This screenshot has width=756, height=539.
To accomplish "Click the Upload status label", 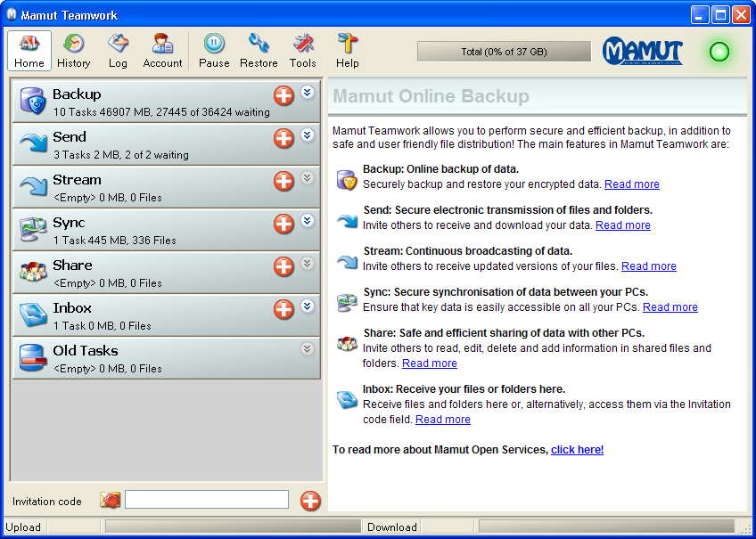I will 23,527.
